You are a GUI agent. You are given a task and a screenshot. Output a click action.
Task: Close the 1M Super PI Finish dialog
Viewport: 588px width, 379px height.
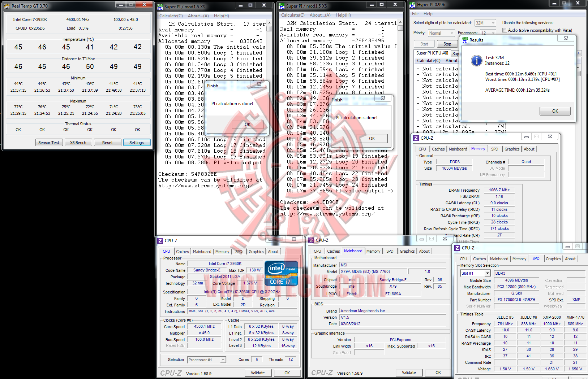point(259,84)
